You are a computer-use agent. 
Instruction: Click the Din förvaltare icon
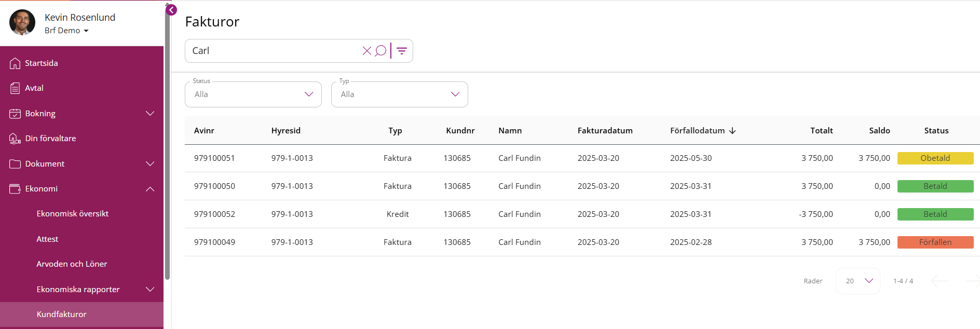point(15,139)
